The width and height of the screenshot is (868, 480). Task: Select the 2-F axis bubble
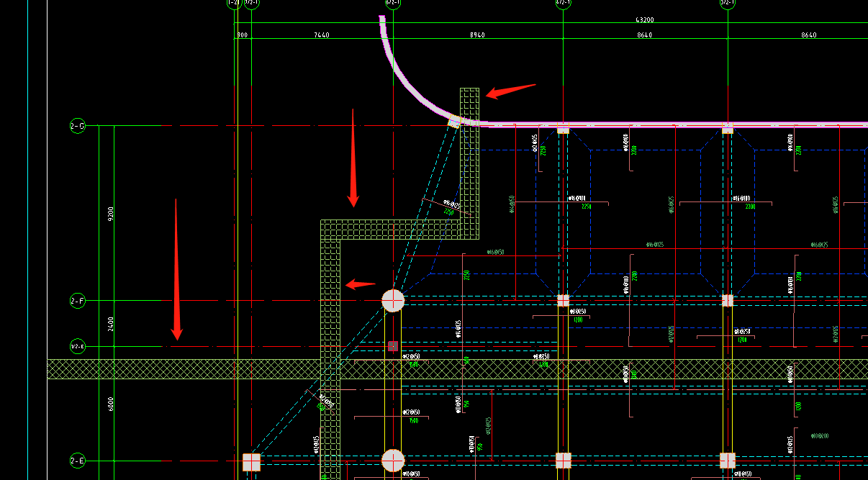(77, 301)
